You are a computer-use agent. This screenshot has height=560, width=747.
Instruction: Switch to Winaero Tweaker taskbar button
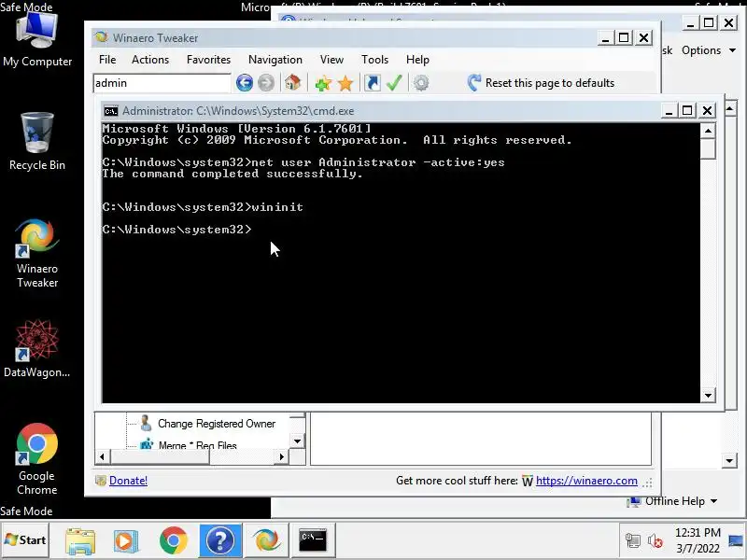(267, 540)
